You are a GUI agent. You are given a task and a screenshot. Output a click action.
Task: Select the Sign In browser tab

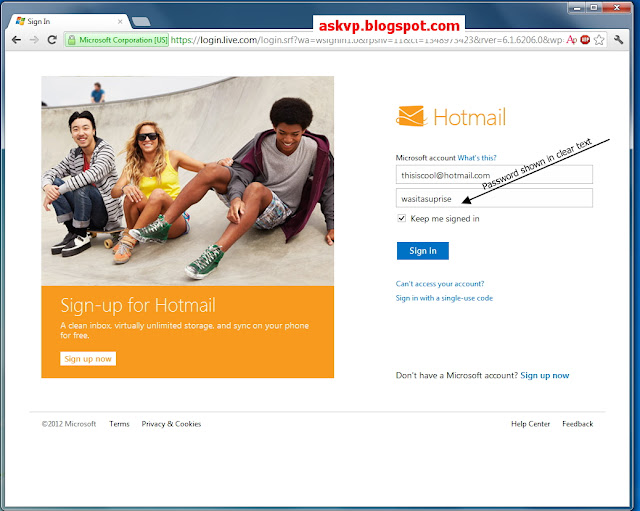coord(68,21)
